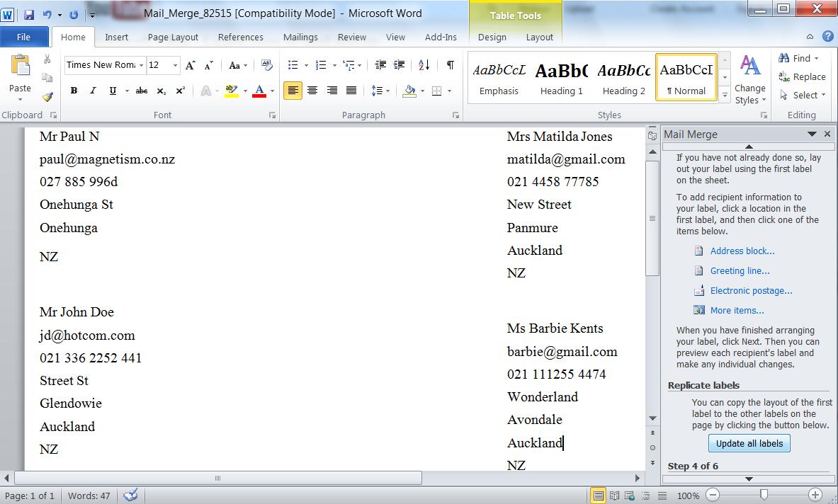
Task: Open the Greeting line option
Action: [x=740, y=270]
